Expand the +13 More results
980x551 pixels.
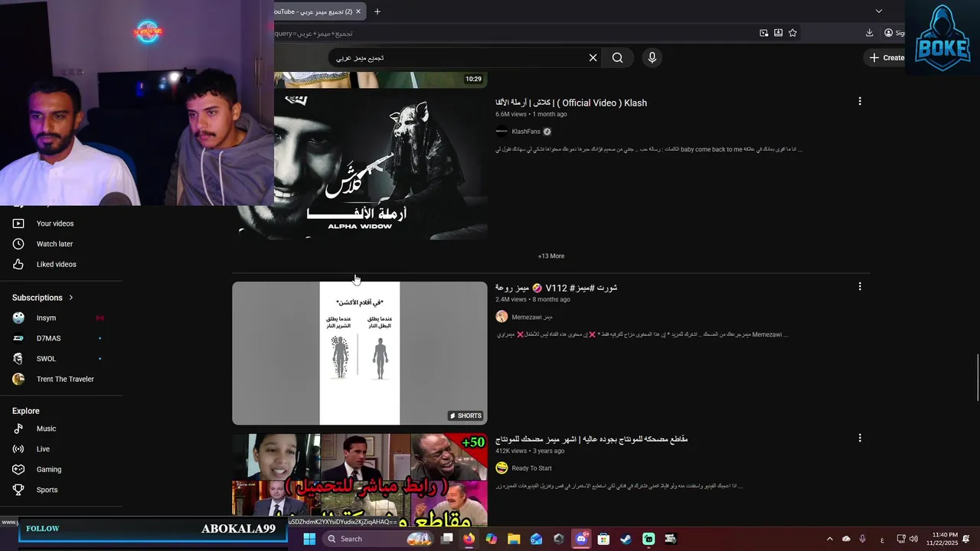click(551, 256)
